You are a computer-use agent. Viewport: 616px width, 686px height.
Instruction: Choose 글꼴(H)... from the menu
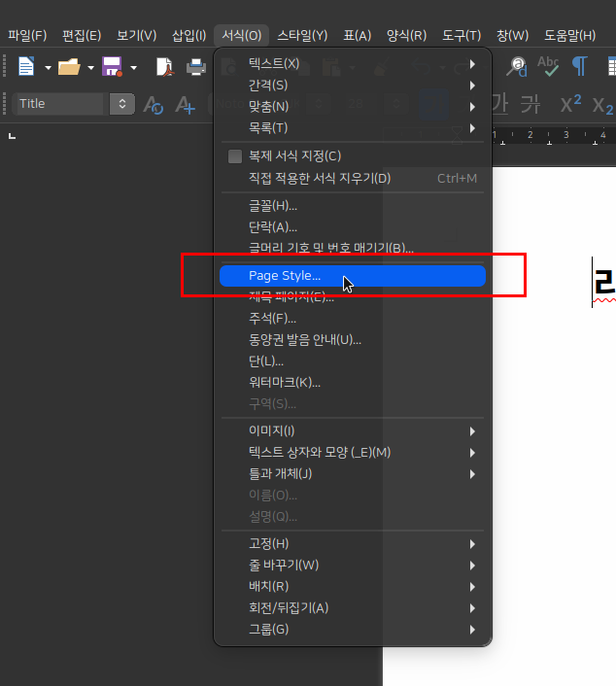pos(273,205)
